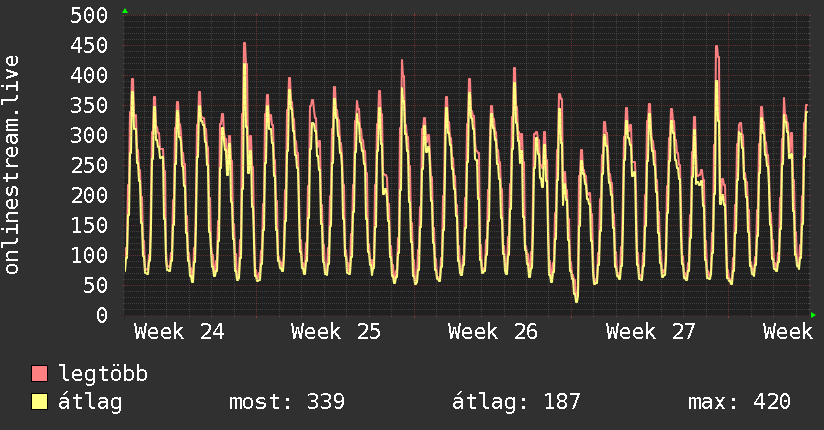
Task: Select the legtöbb legend label
Action: pyautogui.click(x=103, y=373)
